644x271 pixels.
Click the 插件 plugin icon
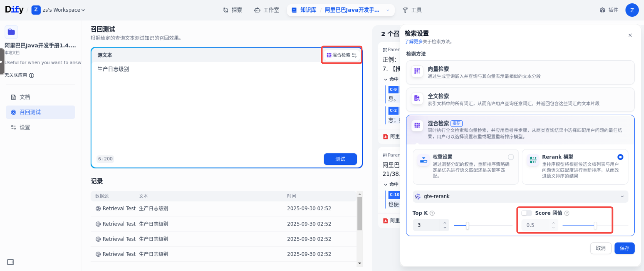tap(602, 10)
